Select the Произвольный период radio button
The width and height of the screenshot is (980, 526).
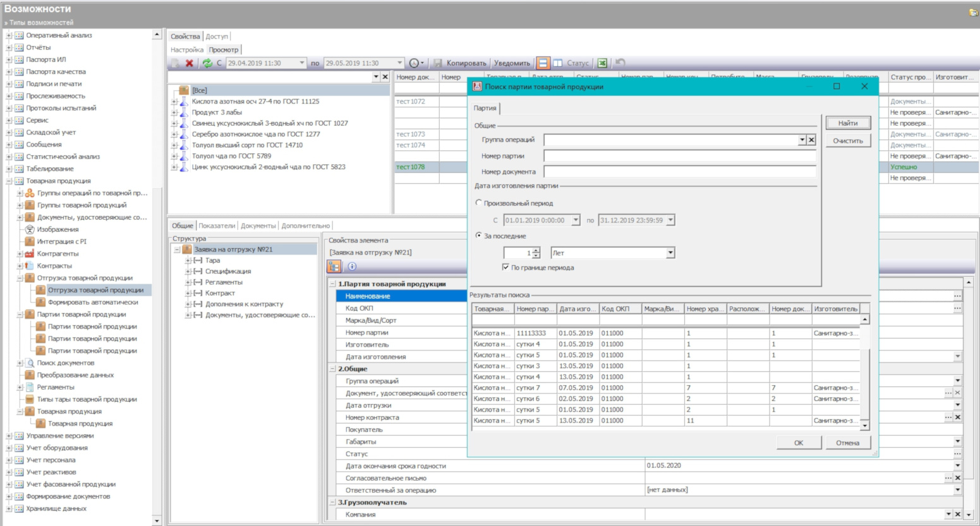click(478, 203)
